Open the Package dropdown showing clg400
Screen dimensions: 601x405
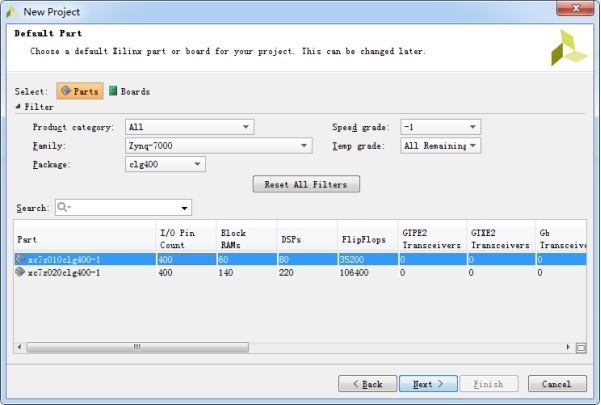165,164
